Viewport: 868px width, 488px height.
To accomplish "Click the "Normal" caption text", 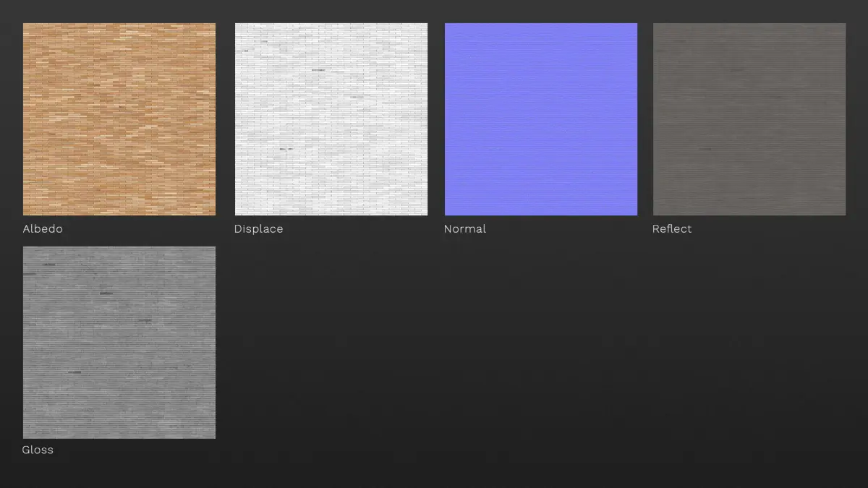I will pos(465,228).
